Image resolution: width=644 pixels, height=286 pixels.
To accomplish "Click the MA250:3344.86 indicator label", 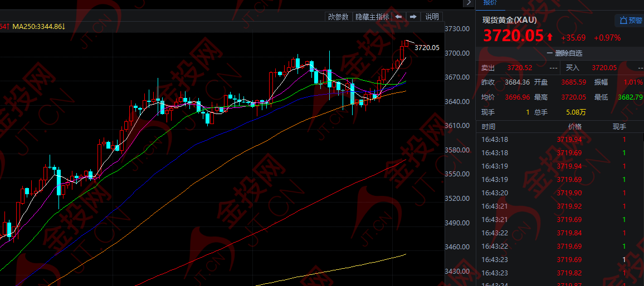I will point(39,27).
